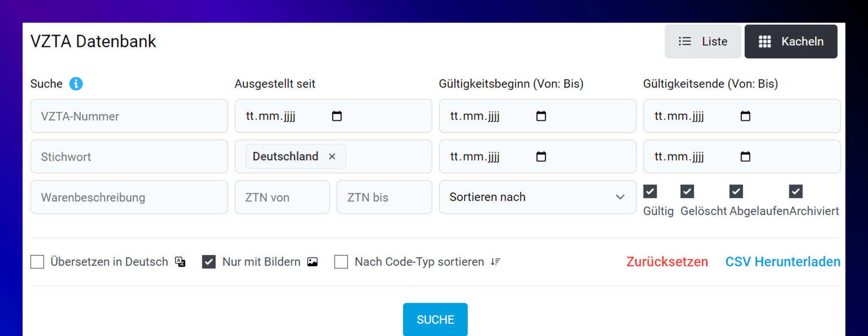Enable Übersetzen in Deutsch
The image size is (868, 336).
pos(37,261)
